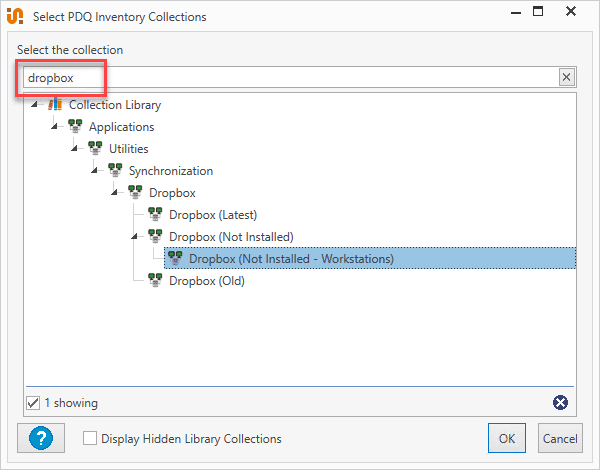Image resolution: width=600 pixels, height=470 pixels.
Task: Click the Utilities collection icon
Action: click(x=95, y=148)
